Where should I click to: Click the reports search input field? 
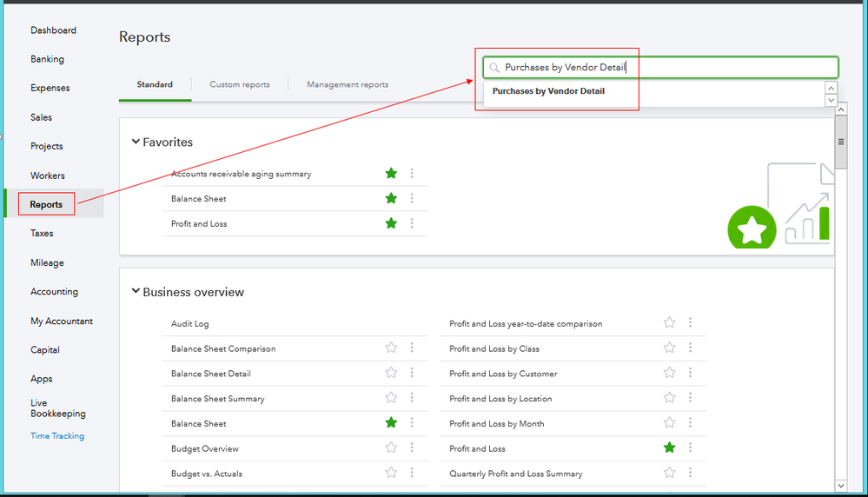[660, 68]
